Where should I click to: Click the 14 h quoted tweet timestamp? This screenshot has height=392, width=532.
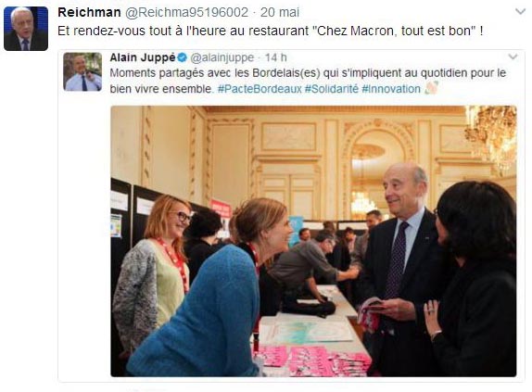276,57
